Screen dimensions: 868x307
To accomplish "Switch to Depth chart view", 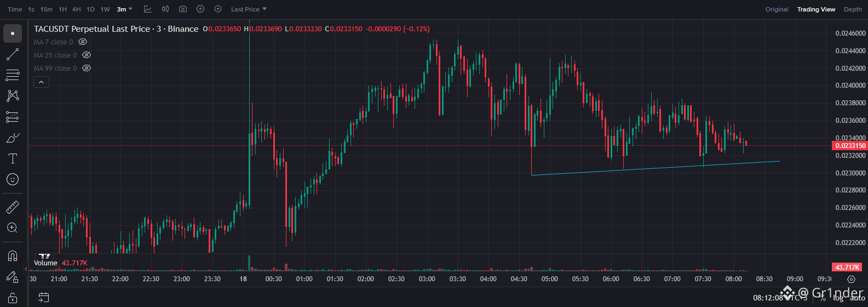I will click(x=853, y=9).
